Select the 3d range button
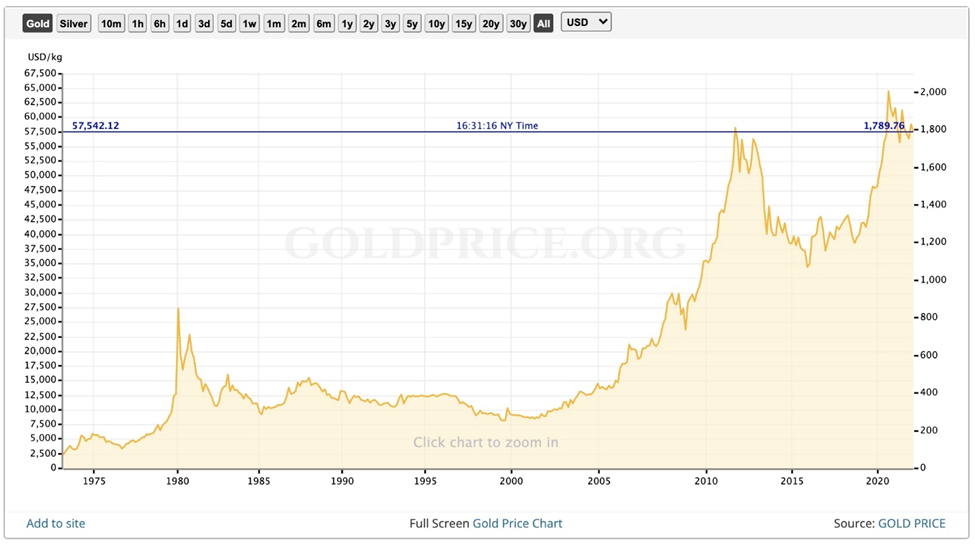The height and width of the screenshot is (546, 975). (x=204, y=23)
